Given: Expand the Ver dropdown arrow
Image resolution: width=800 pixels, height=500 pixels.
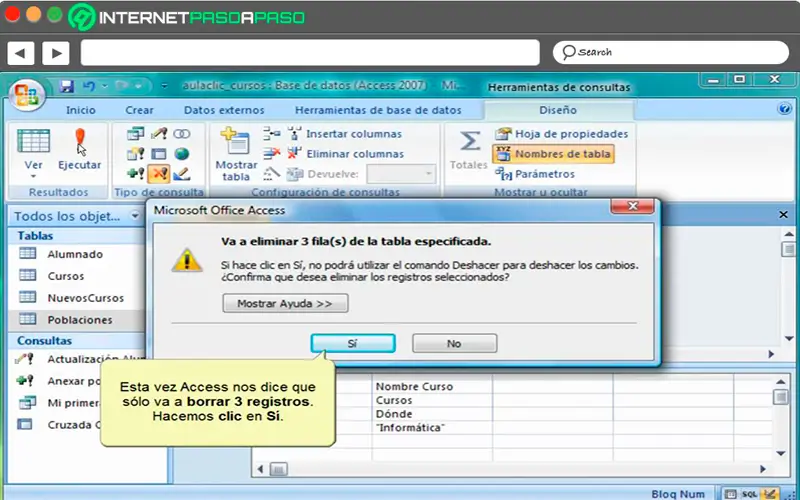Looking at the screenshot, I should click(33, 177).
